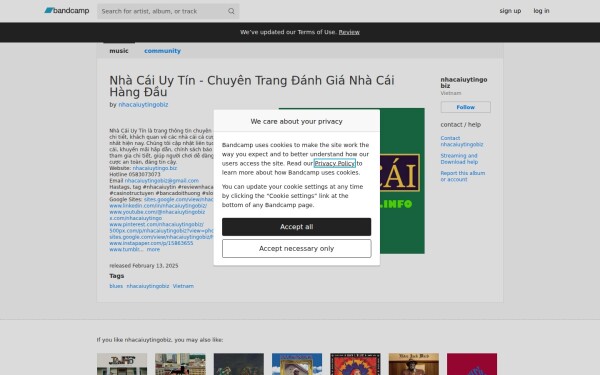Open the www.linkedin.com profile link
Image resolution: width=600 pixels, height=375 pixels.
(158, 206)
